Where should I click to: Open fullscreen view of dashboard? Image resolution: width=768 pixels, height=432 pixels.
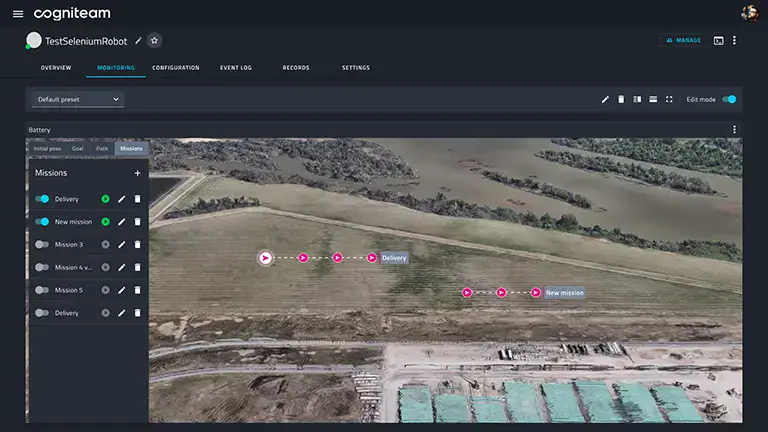click(x=669, y=99)
